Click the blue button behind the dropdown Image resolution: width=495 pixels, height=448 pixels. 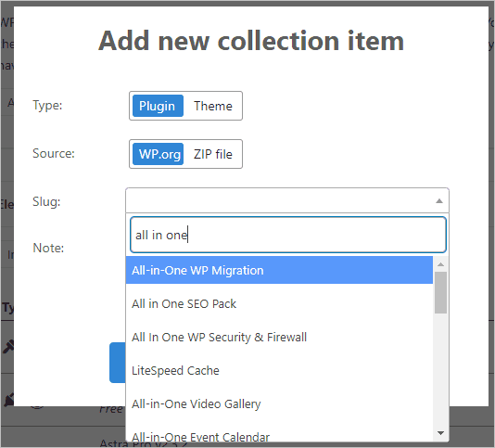coord(118,363)
